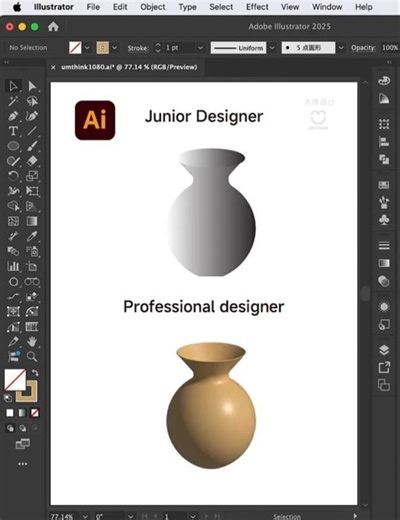Select the Zoom magnifier tool
The height and width of the screenshot is (520, 400).
tap(32, 357)
